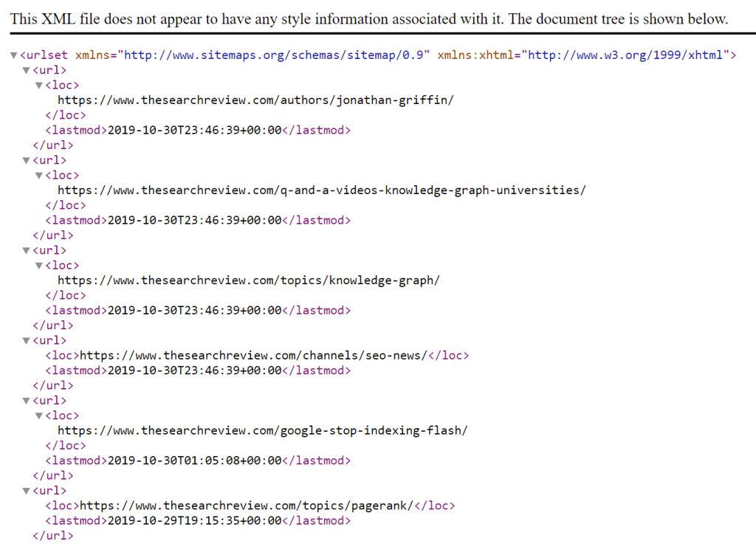
Task: Click the q-and-a-videos-knowledge-graph-universities URL text
Action: 322,190
